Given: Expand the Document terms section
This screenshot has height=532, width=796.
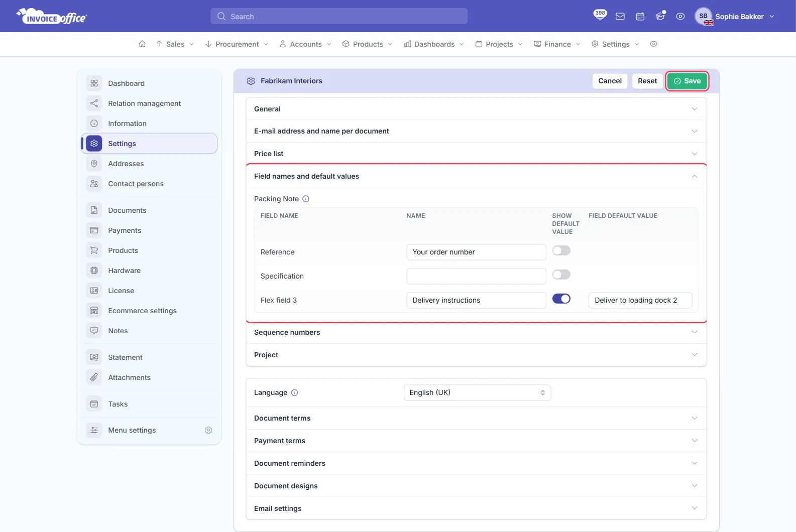Looking at the screenshot, I should [x=476, y=418].
